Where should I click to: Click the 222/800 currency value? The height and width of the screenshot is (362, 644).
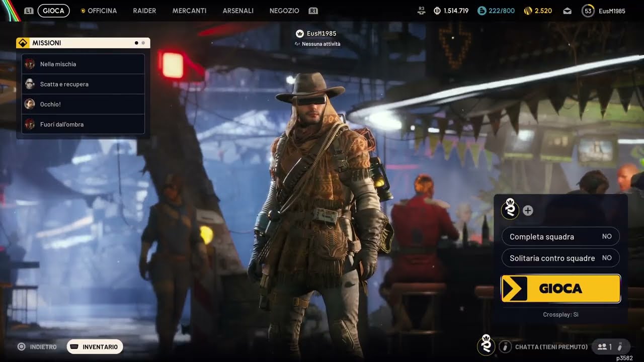click(502, 11)
